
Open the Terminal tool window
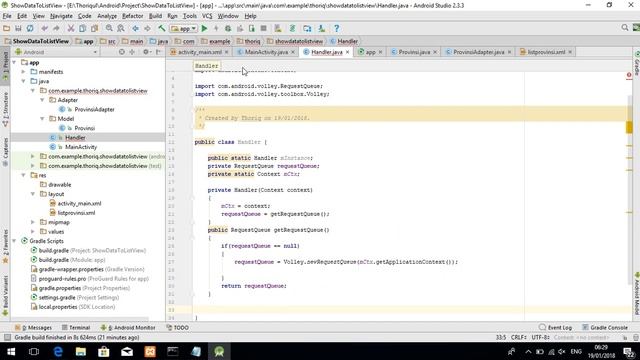tap(76, 327)
